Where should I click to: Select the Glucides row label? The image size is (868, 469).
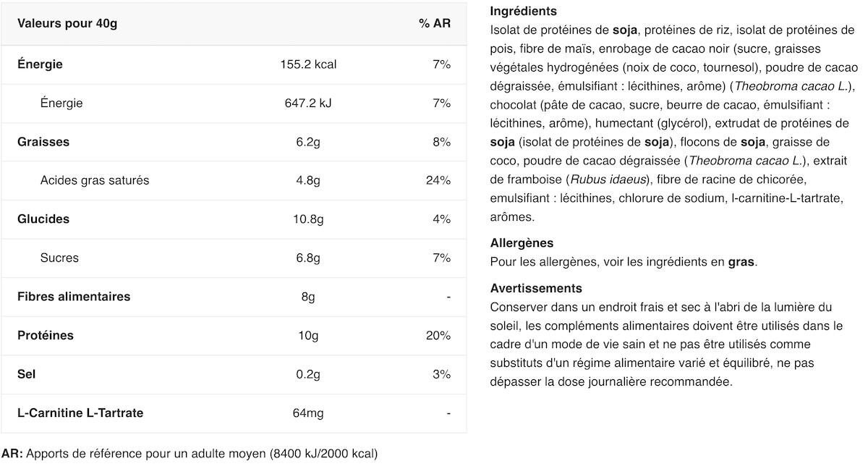pos(43,219)
